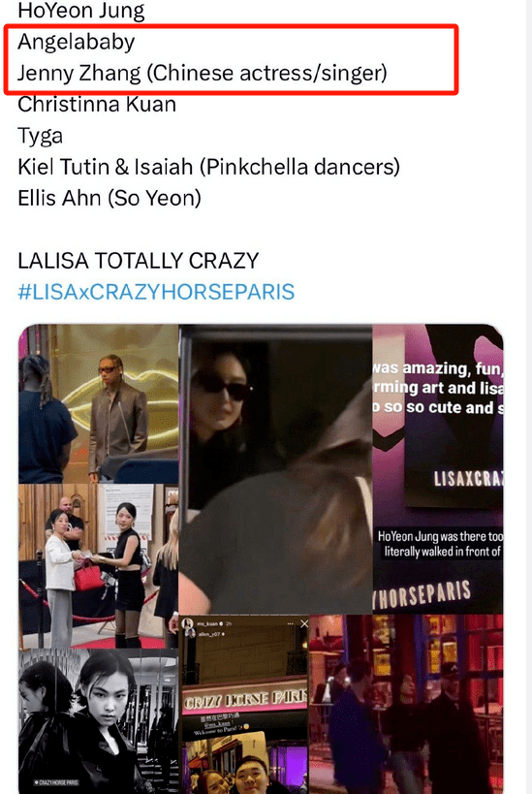Click the Christinna Kuan name text
Screen dimensions: 532x794
pyautogui.click(x=97, y=105)
